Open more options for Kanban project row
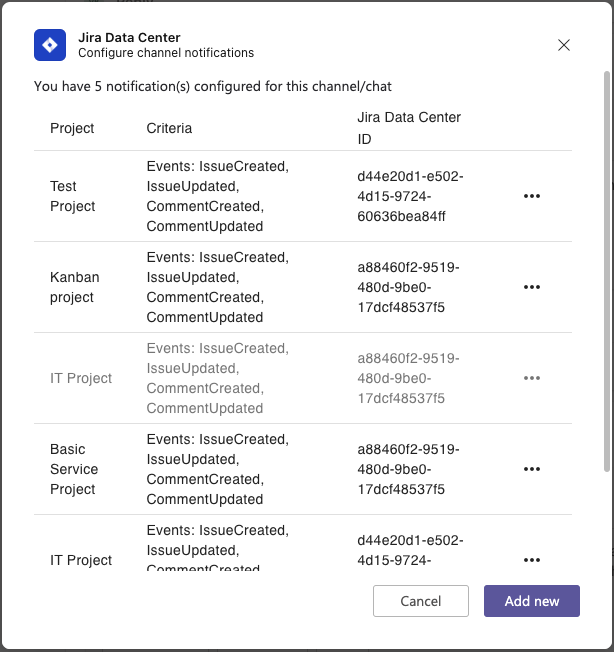 (532, 287)
